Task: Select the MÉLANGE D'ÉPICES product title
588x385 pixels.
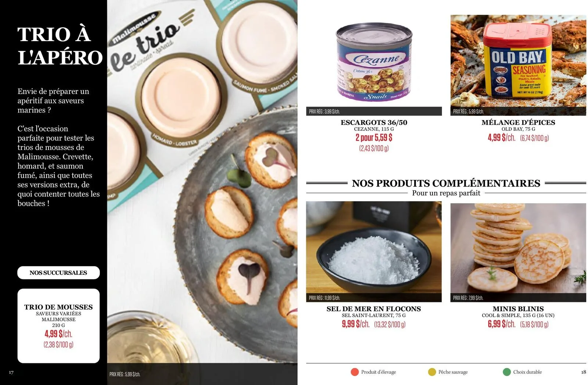Action: pos(518,122)
